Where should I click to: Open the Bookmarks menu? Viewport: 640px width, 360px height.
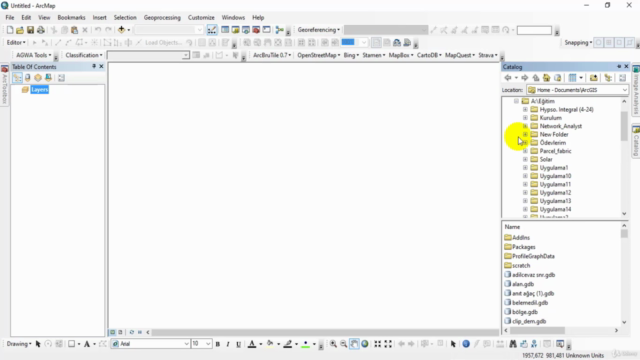click(71, 18)
